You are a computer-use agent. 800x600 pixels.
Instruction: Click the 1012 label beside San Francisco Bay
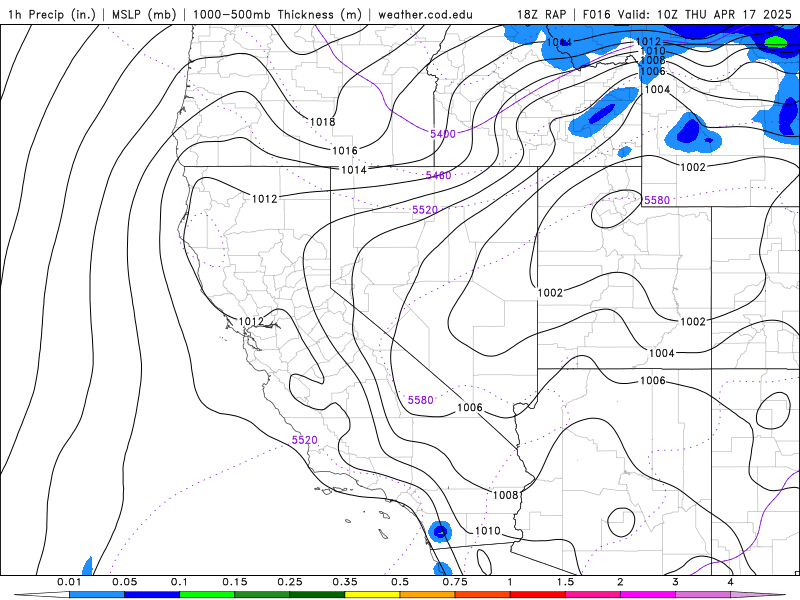click(x=252, y=321)
